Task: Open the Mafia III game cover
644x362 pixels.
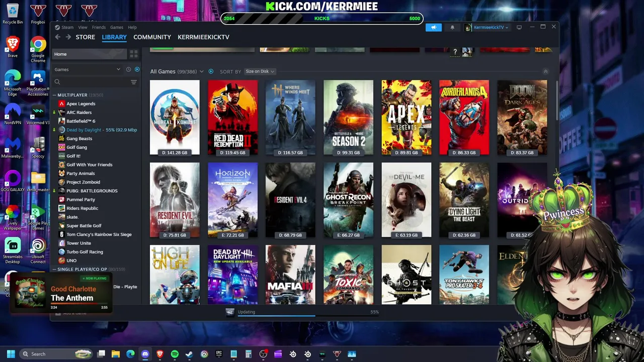Action: pyautogui.click(x=290, y=275)
